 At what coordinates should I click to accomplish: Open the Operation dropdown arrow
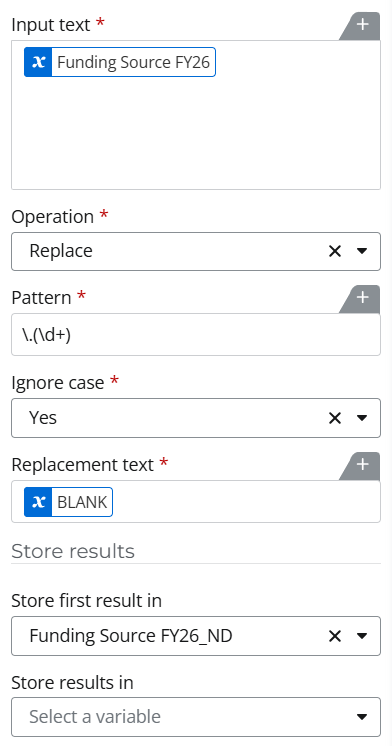click(362, 251)
